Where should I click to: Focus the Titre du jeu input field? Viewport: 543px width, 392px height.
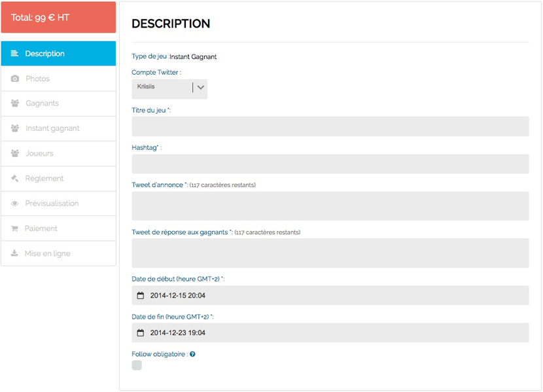pyautogui.click(x=330, y=126)
